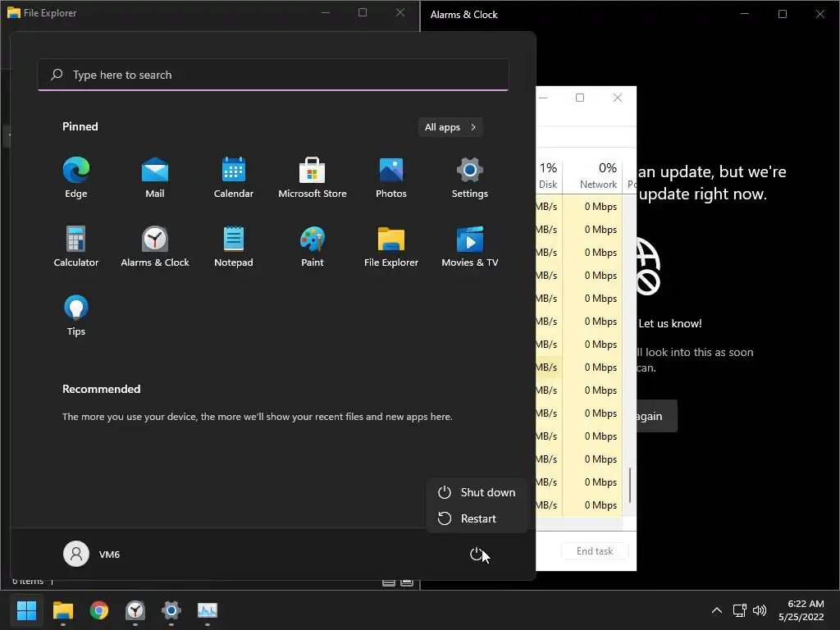The width and height of the screenshot is (840, 630).
Task: Click the Task Manager vertical scrollbar
Action: pyautogui.click(x=630, y=486)
